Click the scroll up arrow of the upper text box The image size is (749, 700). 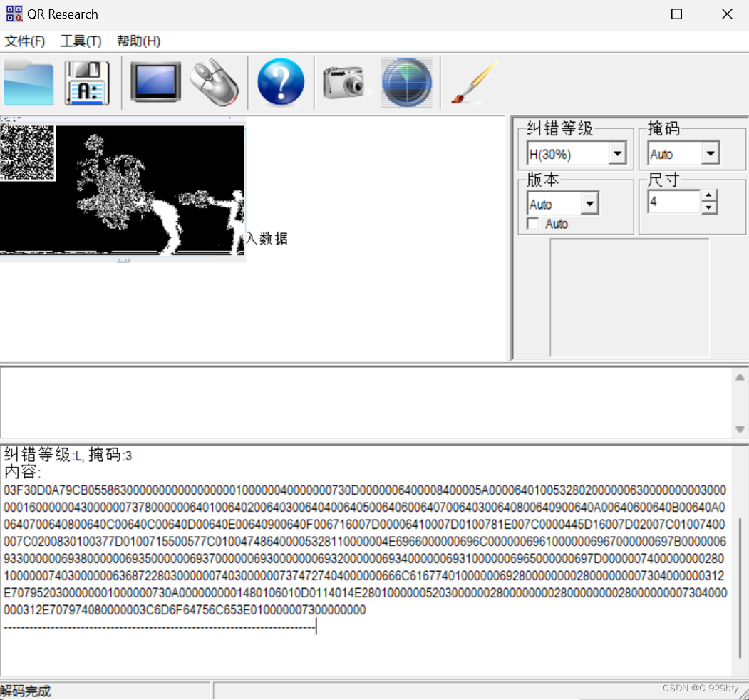pos(740,378)
